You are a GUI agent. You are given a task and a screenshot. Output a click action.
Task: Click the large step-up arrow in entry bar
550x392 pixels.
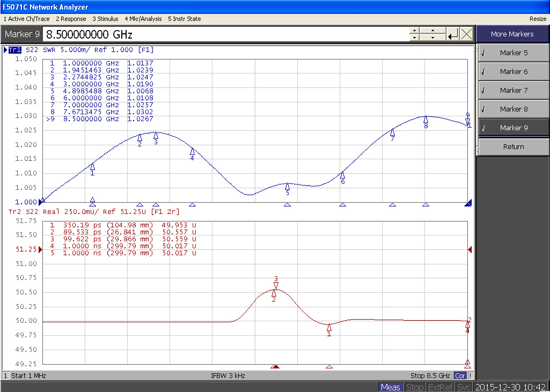point(433,31)
